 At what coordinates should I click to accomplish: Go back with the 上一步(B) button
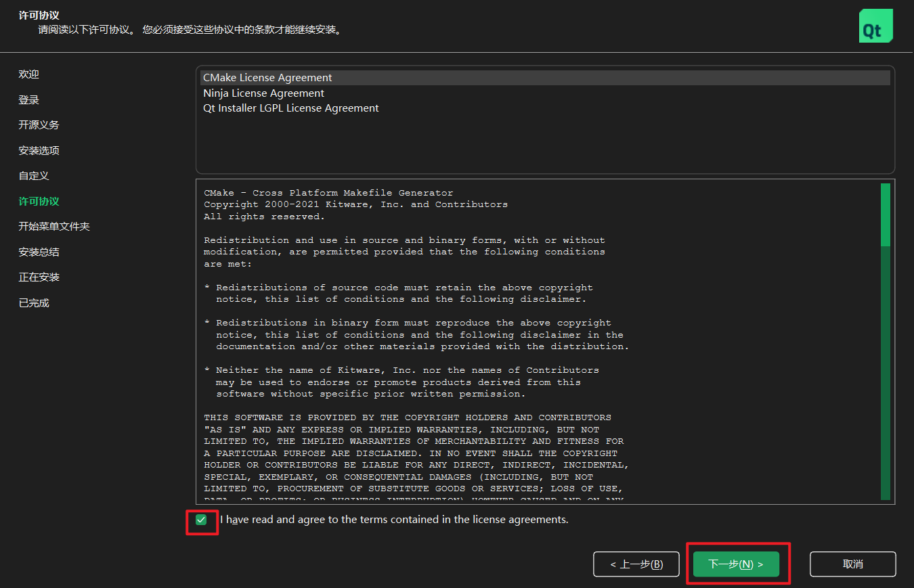[x=636, y=564]
